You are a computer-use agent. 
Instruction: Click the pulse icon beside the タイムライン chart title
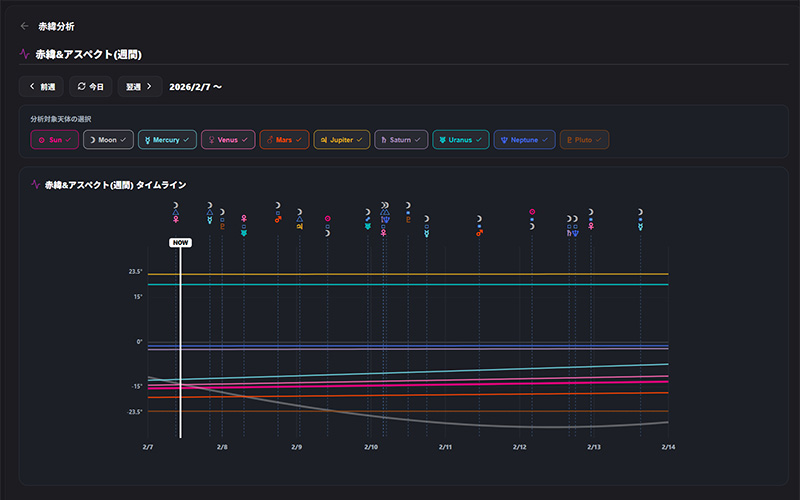36,185
